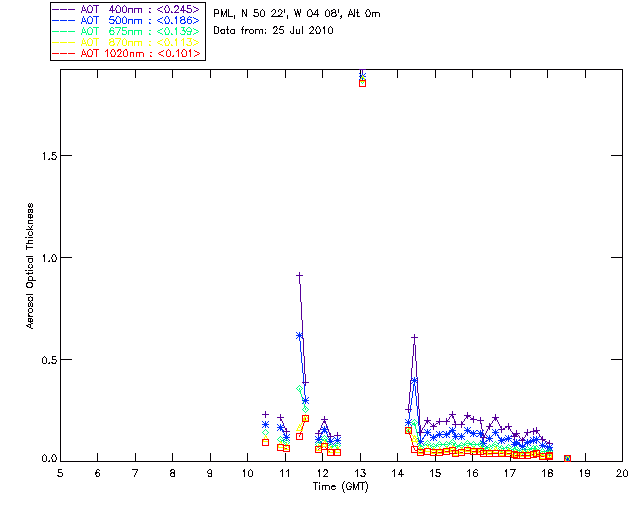Viewport: 640px width, 512px height.
Task: Click the red dashed line sample in the legend
Action: pos(64,53)
